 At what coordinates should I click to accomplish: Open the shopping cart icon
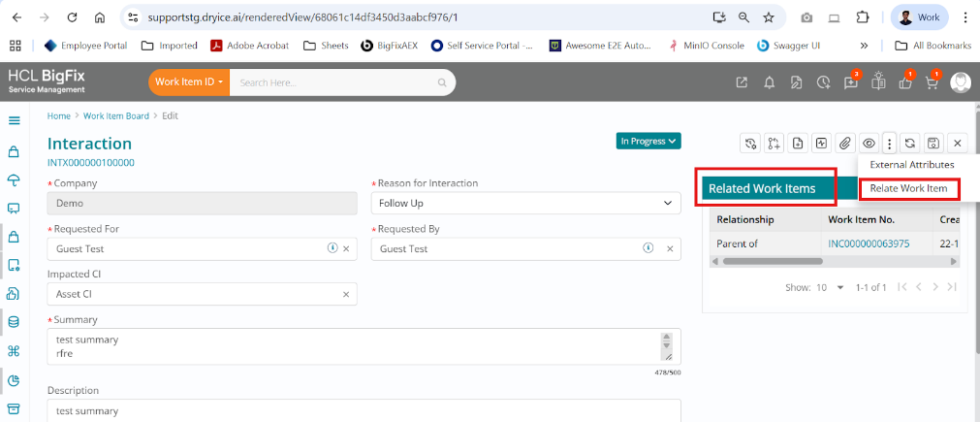(932, 81)
